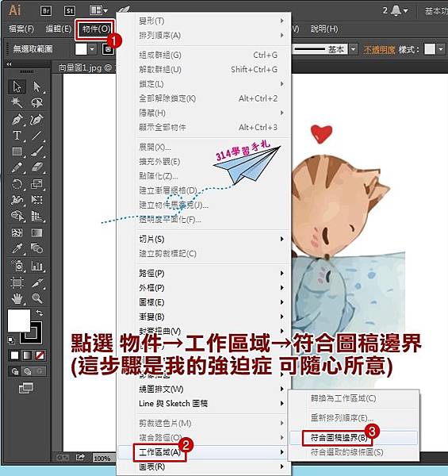Open 物件(O) menu
The height and width of the screenshot is (476, 448).
coord(95,29)
